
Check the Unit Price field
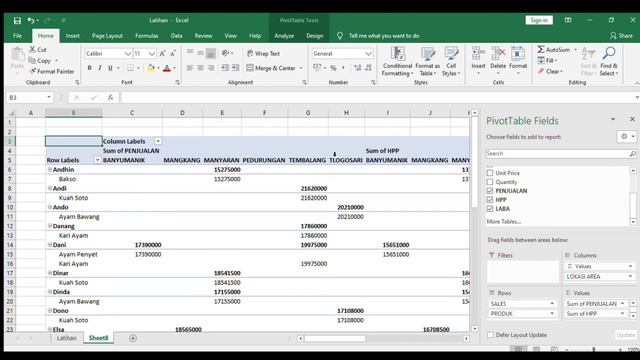click(x=490, y=173)
